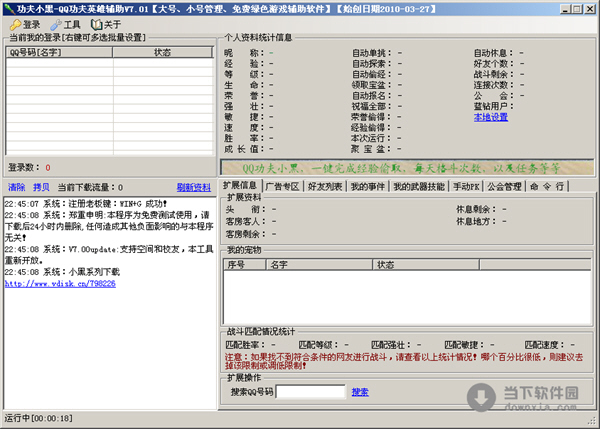
Task: Click the 休息剩余 label
Action: click(x=476, y=209)
